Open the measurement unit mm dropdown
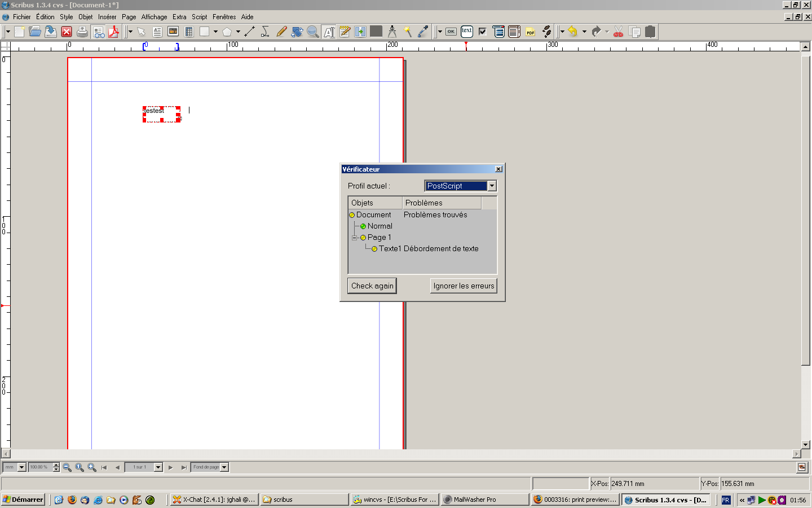Image resolution: width=812 pixels, height=508 pixels. point(21,467)
